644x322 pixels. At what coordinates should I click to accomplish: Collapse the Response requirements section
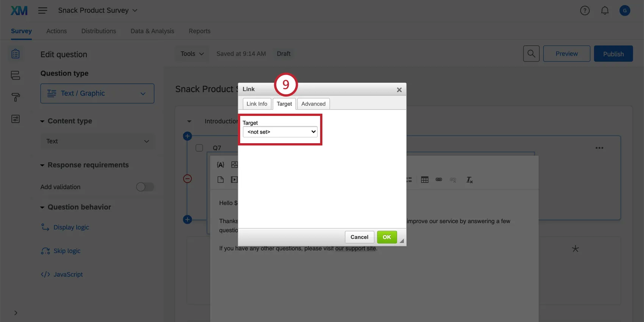pos(42,165)
